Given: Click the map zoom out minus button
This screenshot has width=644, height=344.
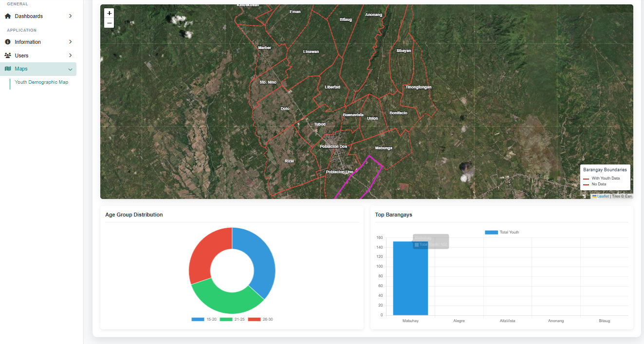Looking at the screenshot, I should (109, 23).
